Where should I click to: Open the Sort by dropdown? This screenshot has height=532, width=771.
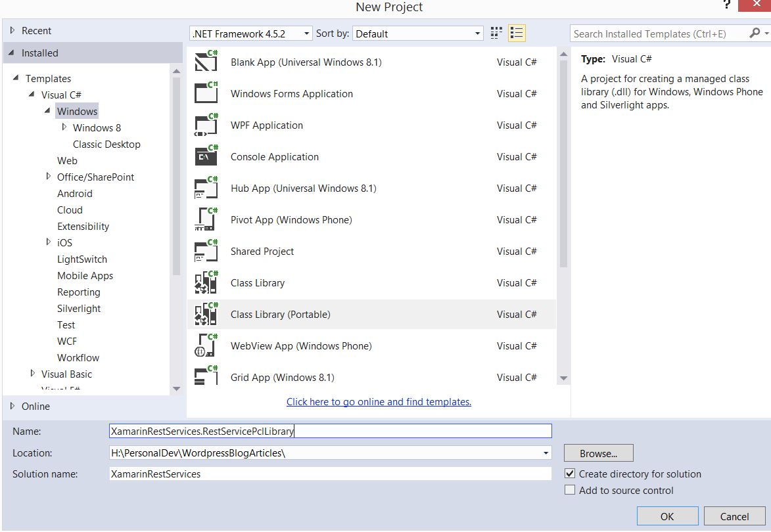(x=419, y=33)
